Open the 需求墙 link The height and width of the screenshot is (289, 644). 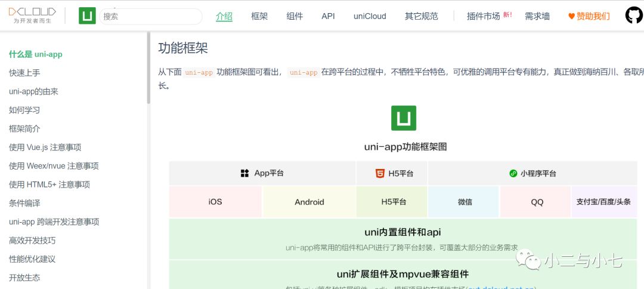(537, 17)
